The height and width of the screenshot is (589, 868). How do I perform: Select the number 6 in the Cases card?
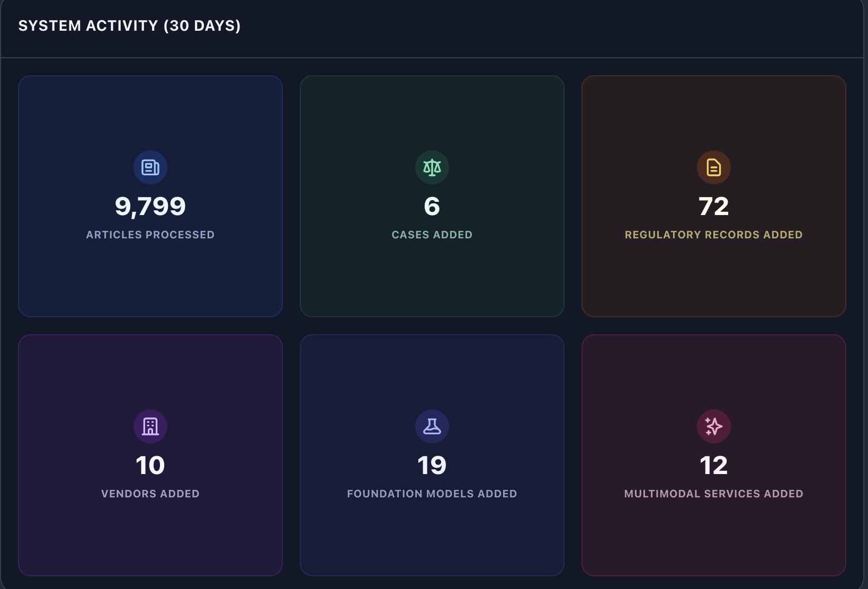pos(432,206)
